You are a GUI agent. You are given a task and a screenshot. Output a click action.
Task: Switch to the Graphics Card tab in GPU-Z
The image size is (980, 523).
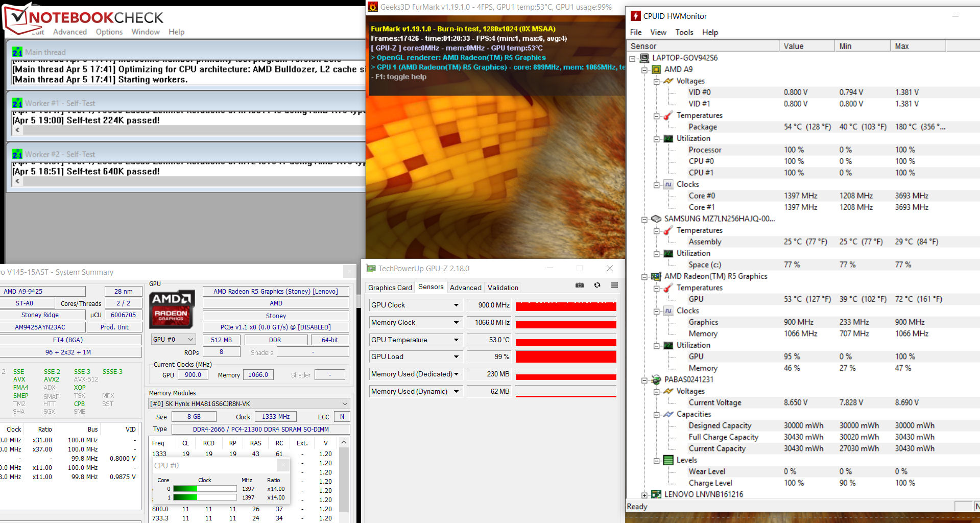pos(390,288)
